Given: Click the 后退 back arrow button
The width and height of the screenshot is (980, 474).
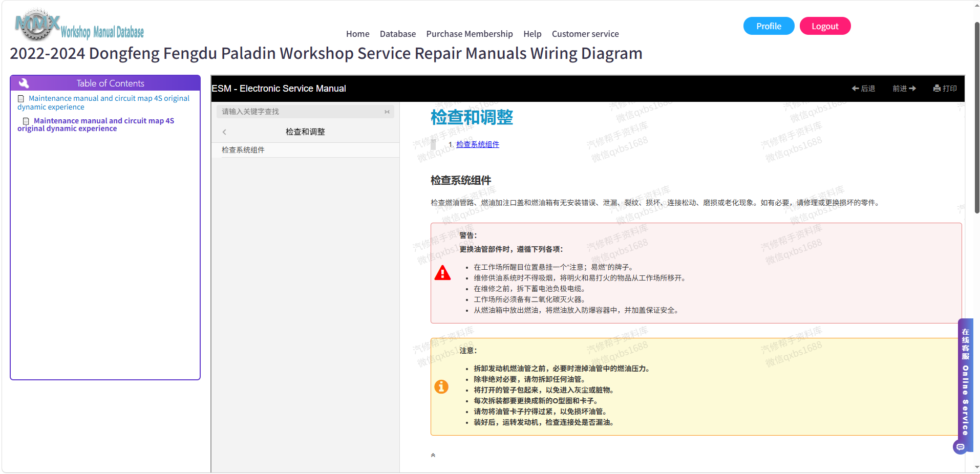Looking at the screenshot, I should click(x=863, y=89).
